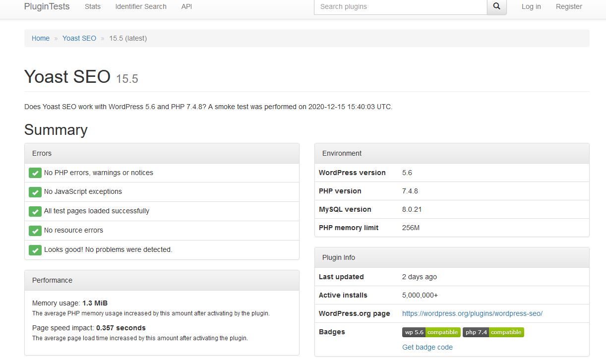Click the 'Environment' panel header
This screenshot has height=364, width=606.
tap(452, 153)
